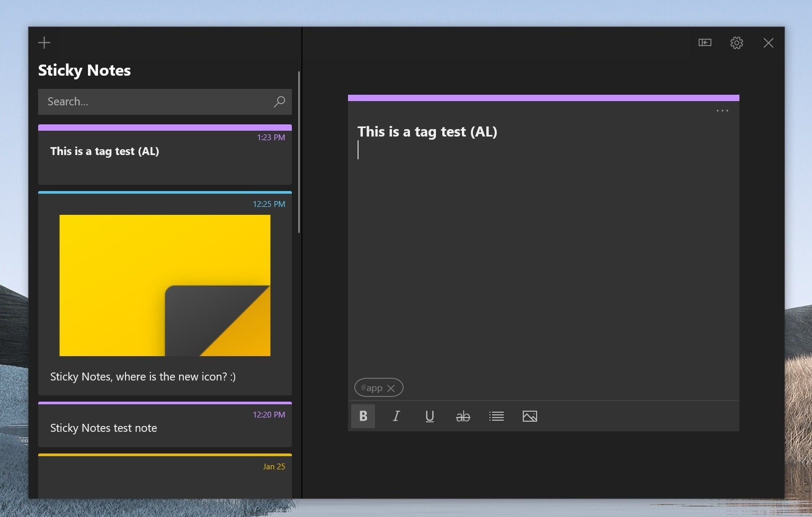Apply strikethrough formatting
Screen dimensions: 812x517
point(463,416)
